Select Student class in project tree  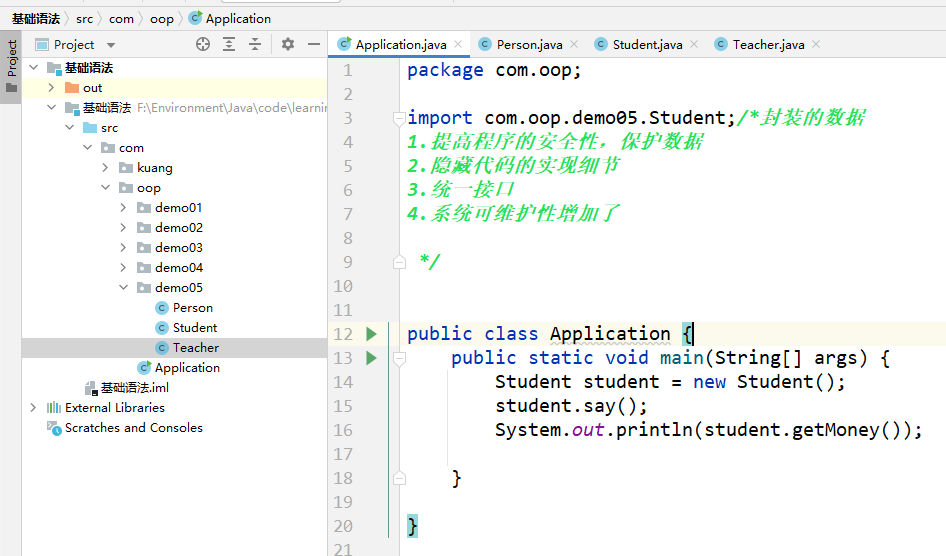pyautogui.click(x=194, y=327)
